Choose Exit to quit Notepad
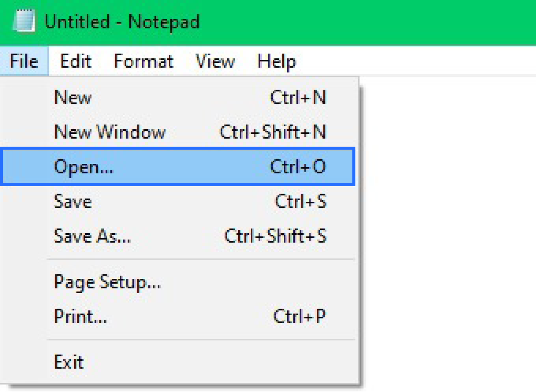 pyautogui.click(x=178, y=362)
